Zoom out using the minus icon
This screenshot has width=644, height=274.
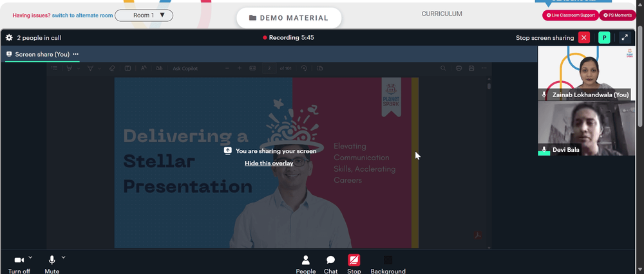pos(227,68)
